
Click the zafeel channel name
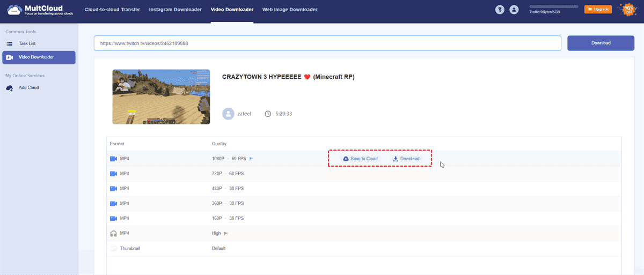(x=245, y=114)
